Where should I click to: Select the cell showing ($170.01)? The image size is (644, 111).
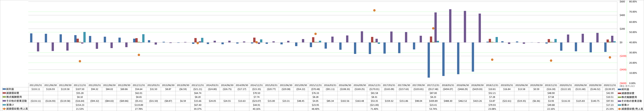[x=374, y=89]
